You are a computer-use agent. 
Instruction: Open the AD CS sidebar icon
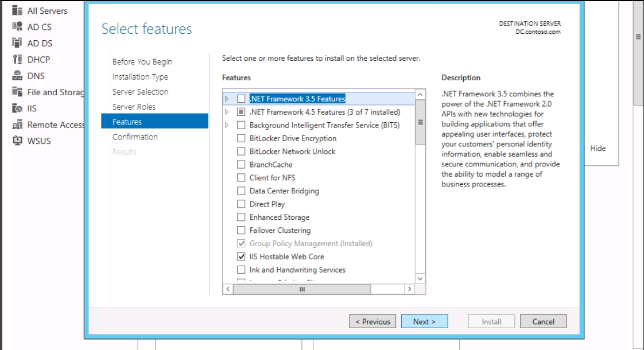pyautogui.click(x=17, y=27)
